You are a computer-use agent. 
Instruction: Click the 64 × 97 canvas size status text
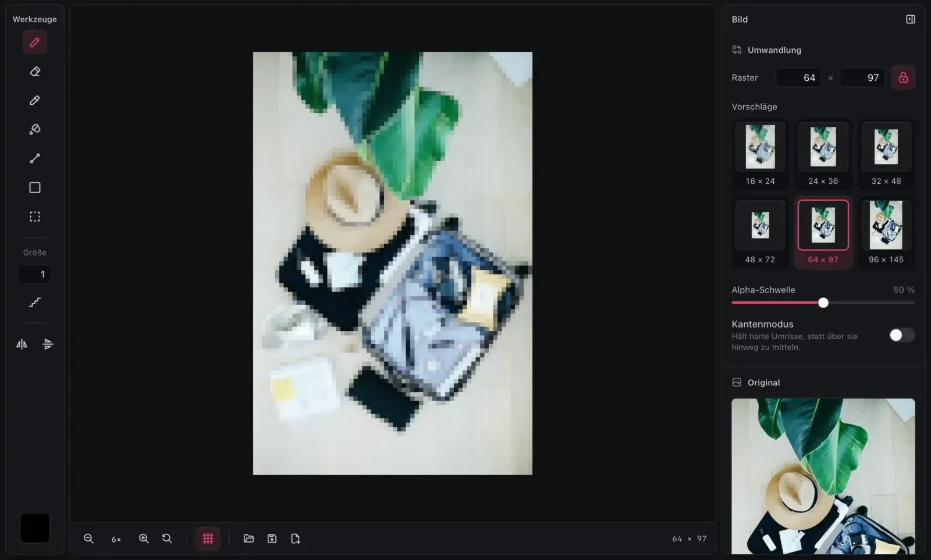[x=690, y=539]
